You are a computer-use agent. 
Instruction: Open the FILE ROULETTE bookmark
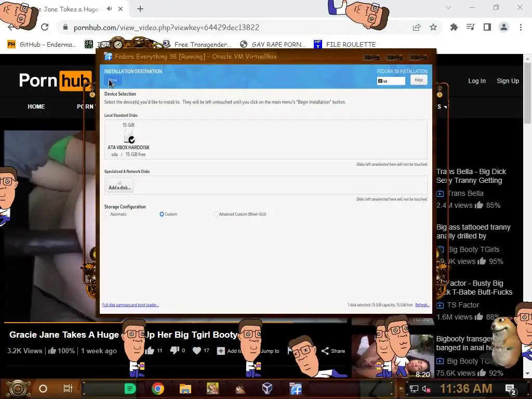coord(345,45)
